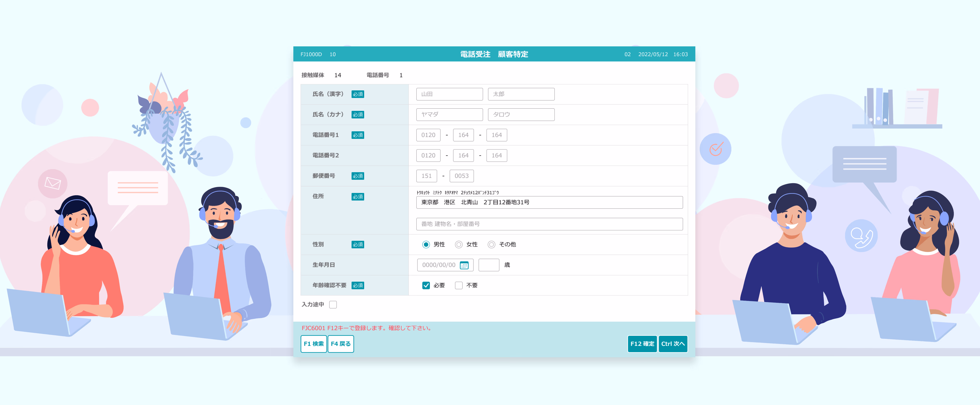Viewport: 980px width, 405px height.
Task: Click the 0053 postal code field
Action: pyautogui.click(x=461, y=176)
